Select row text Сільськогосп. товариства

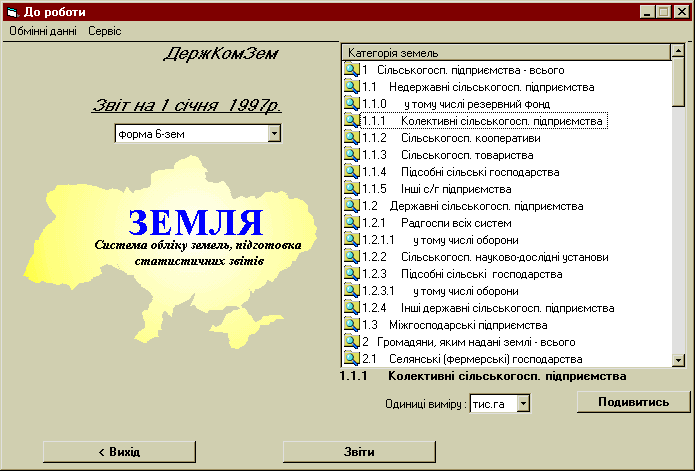point(467,155)
